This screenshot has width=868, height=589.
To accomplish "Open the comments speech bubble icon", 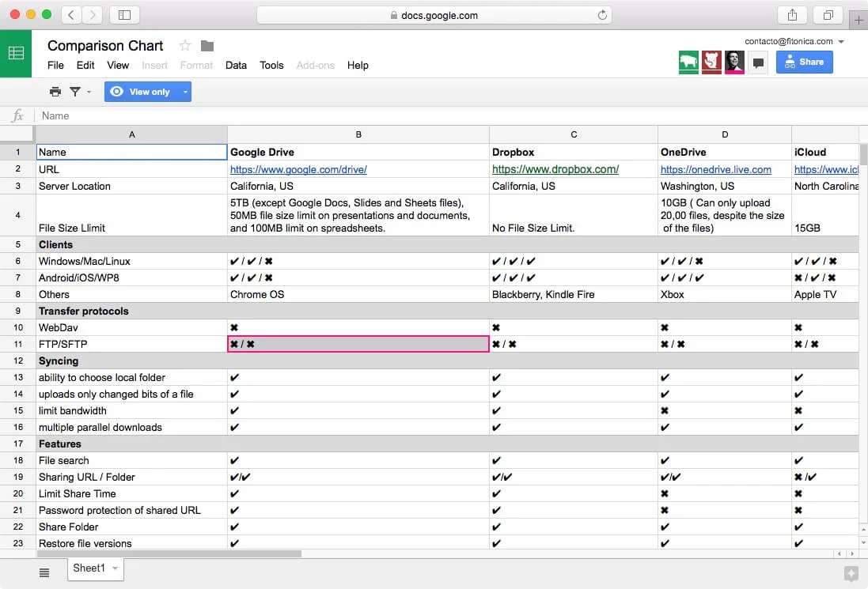I will 758,62.
